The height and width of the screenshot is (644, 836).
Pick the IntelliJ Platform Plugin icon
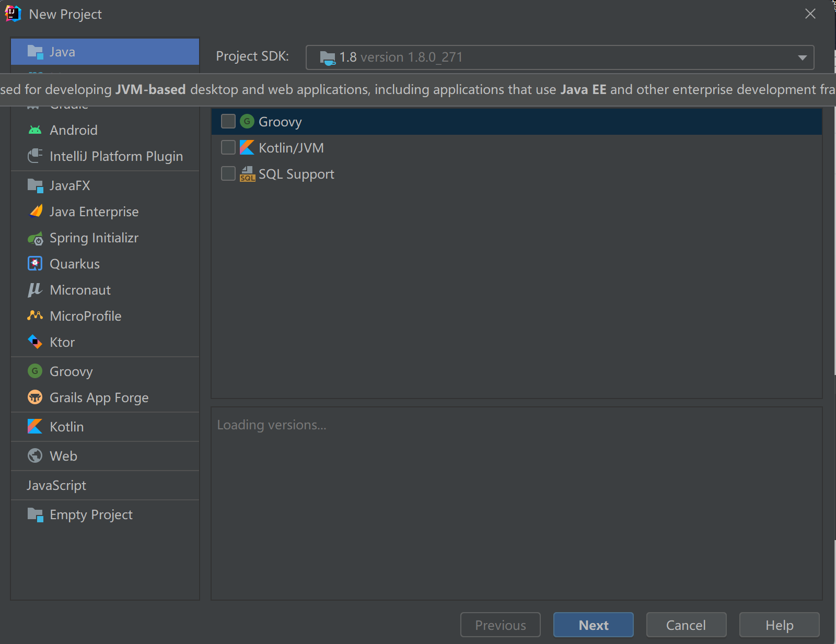(x=35, y=156)
